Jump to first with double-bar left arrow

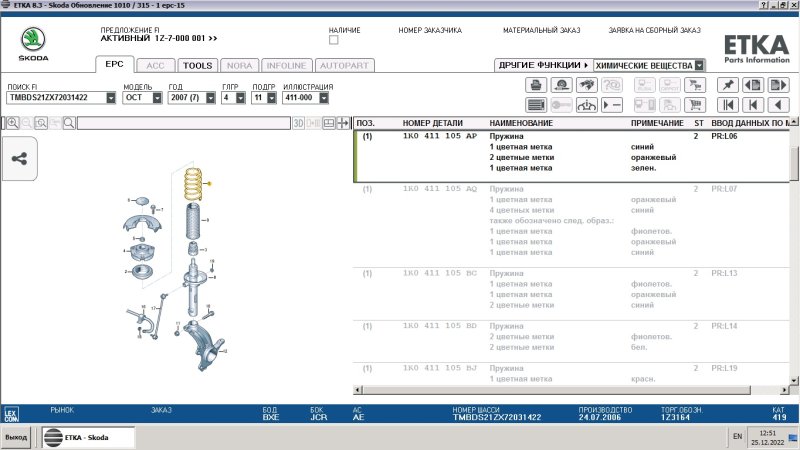[x=728, y=105]
